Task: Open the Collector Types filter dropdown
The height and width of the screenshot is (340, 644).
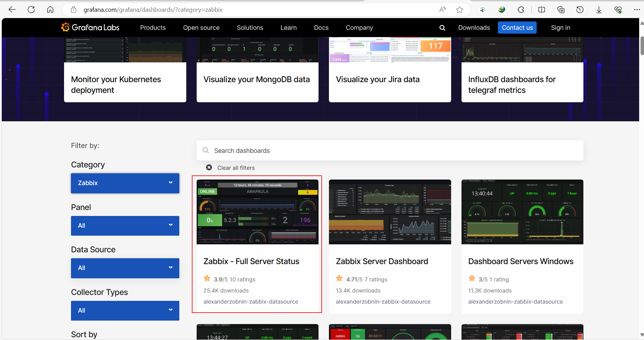Action: pyautogui.click(x=125, y=311)
